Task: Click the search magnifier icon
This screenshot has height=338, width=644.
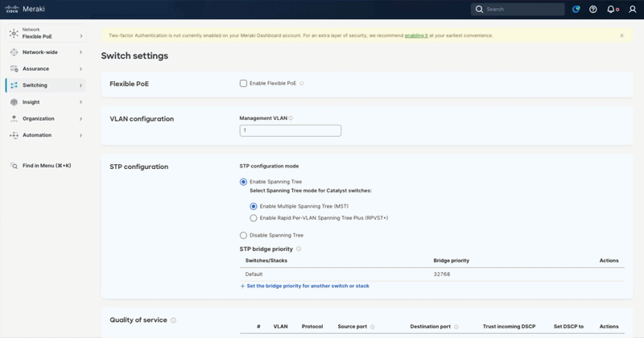Action: (479, 9)
